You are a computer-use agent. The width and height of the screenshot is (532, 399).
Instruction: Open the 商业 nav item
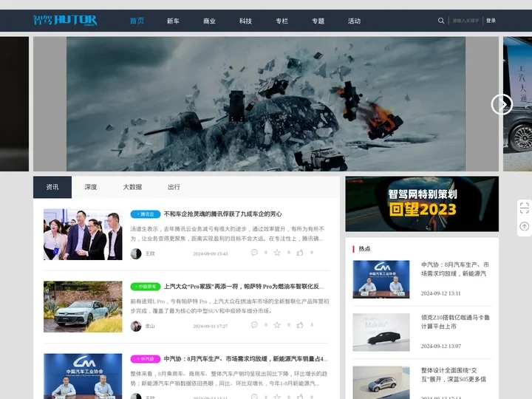(x=209, y=21)
